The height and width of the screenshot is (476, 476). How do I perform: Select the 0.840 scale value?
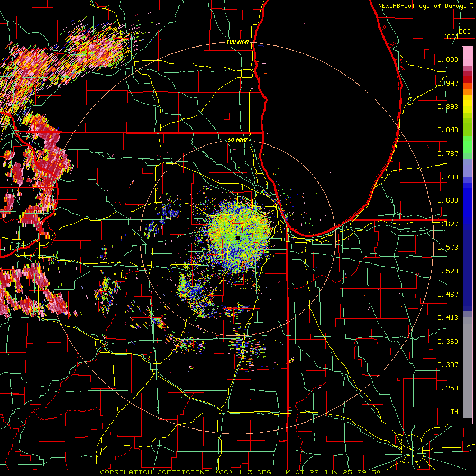(x=448, y=130)
